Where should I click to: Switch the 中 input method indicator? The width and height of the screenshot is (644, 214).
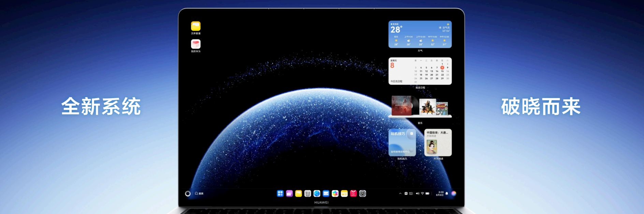pyautogui.click(x=406, y=194)
